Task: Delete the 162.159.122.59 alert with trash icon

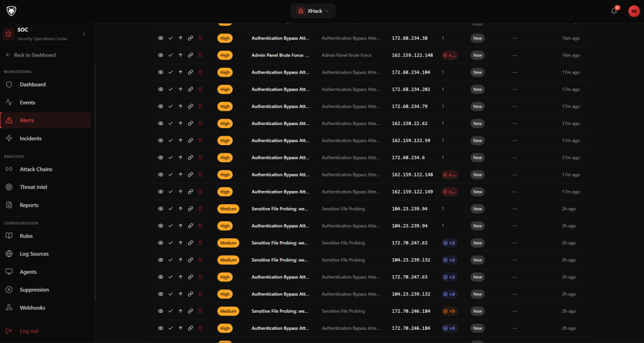Action: tap(201, 141)
